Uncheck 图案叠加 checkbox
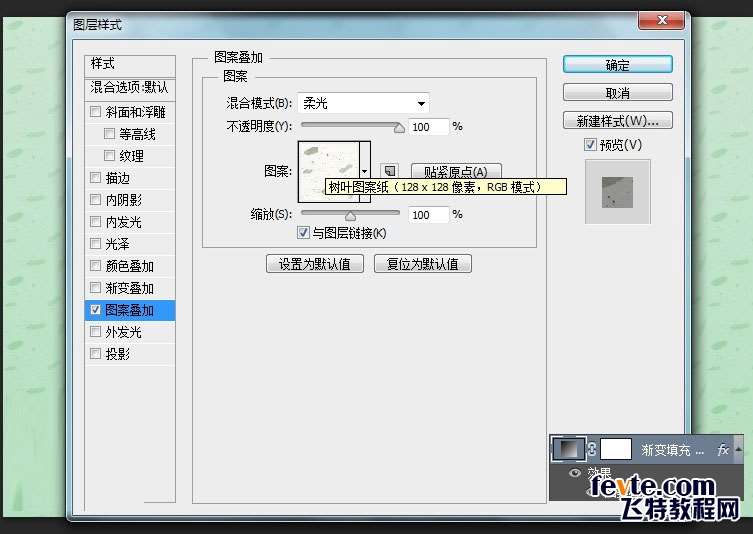Screen dimensions: 753x534 pos(96,310)
